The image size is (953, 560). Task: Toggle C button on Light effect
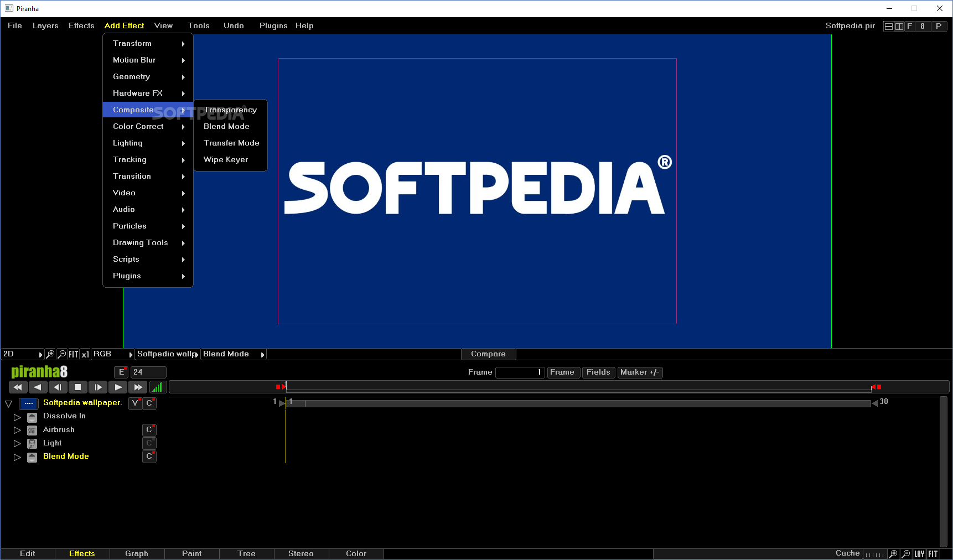[149, 443]
